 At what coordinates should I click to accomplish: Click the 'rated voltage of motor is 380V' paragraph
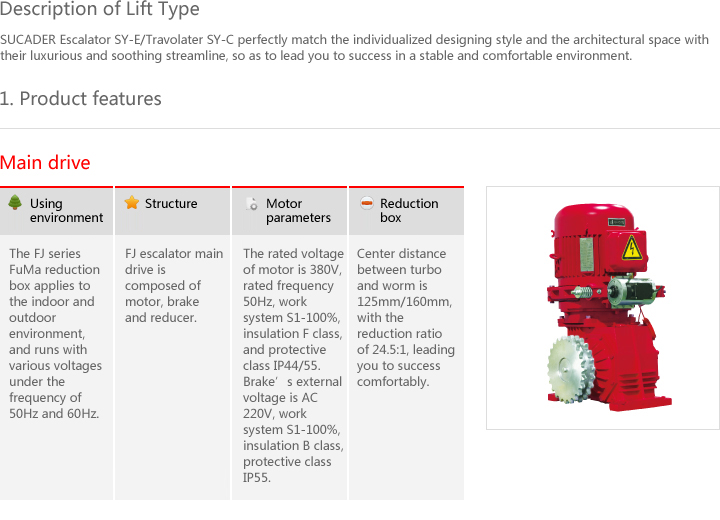pyautogui.click(x=293, y=365)
